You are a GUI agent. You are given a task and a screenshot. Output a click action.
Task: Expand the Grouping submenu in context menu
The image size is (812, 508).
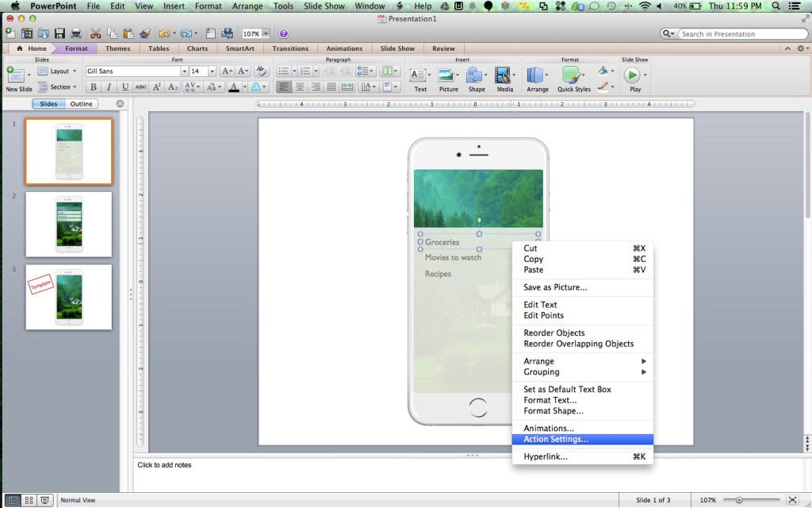pyautogui.click(x=583, y=372)
